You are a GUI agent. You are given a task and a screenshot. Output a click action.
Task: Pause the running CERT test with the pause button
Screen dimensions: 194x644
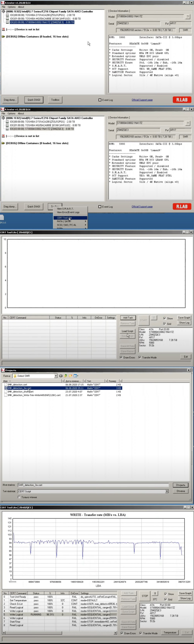click(155, 593)
